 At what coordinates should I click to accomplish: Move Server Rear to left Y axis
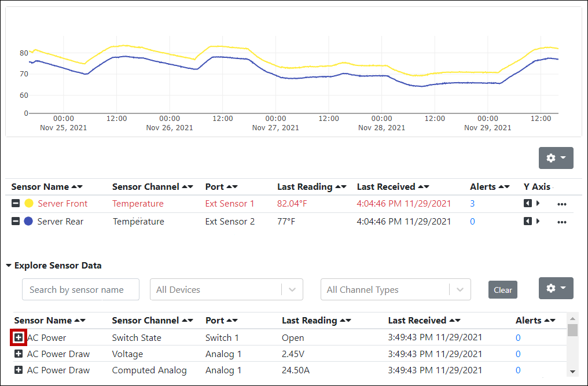[527, 222]
